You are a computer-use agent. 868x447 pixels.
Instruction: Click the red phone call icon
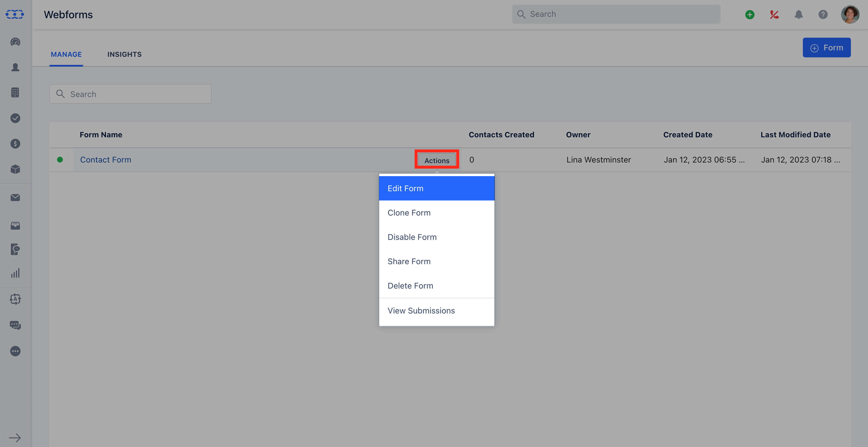click(x=774, y=14)
